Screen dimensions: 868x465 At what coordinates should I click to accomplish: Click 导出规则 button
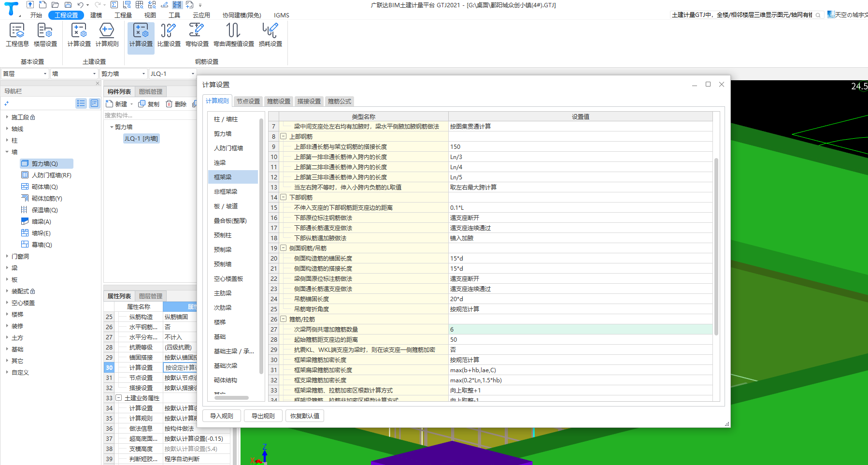pos(263,416)
